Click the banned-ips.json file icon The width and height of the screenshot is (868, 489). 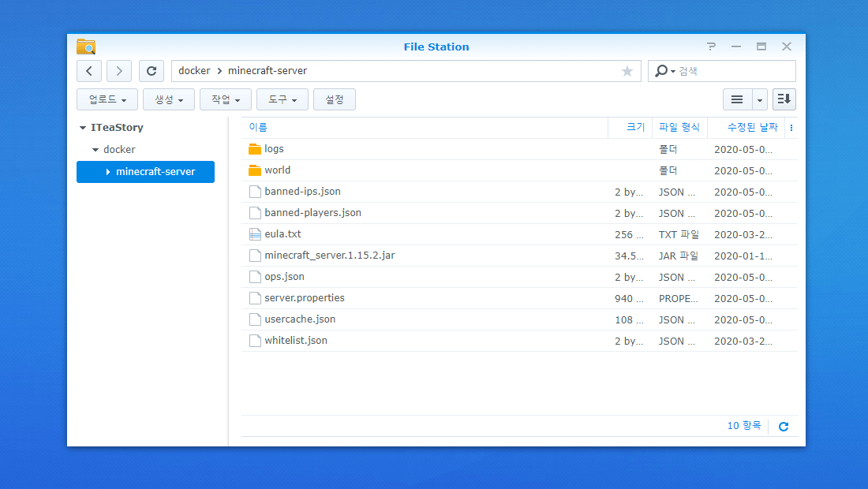click(255, 192)
